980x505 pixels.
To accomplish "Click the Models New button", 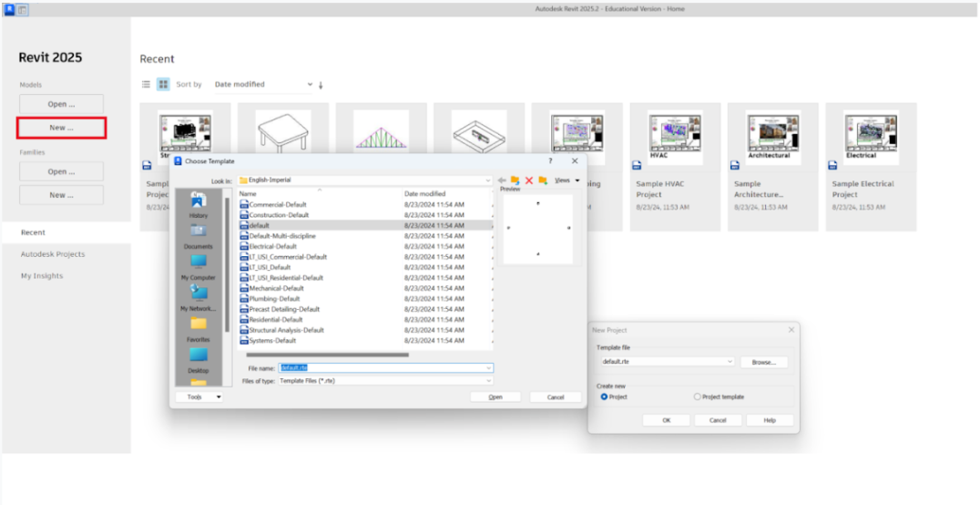I will tap(61, 128).
